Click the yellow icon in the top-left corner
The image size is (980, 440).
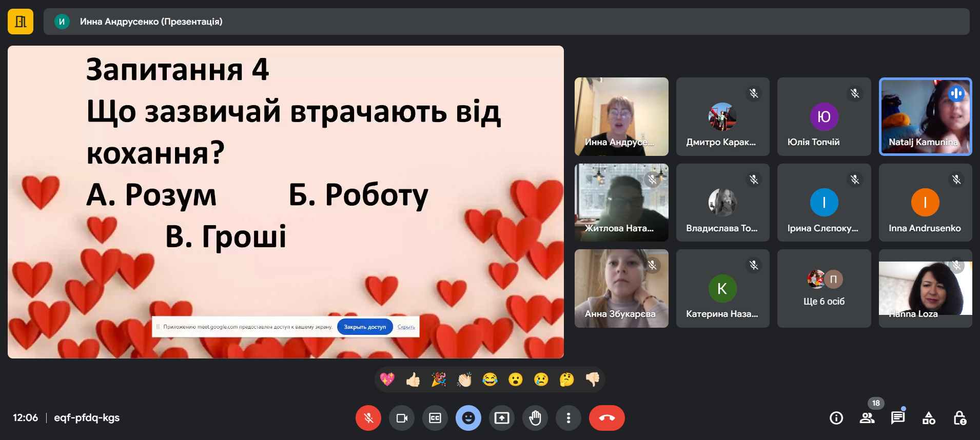21,22
